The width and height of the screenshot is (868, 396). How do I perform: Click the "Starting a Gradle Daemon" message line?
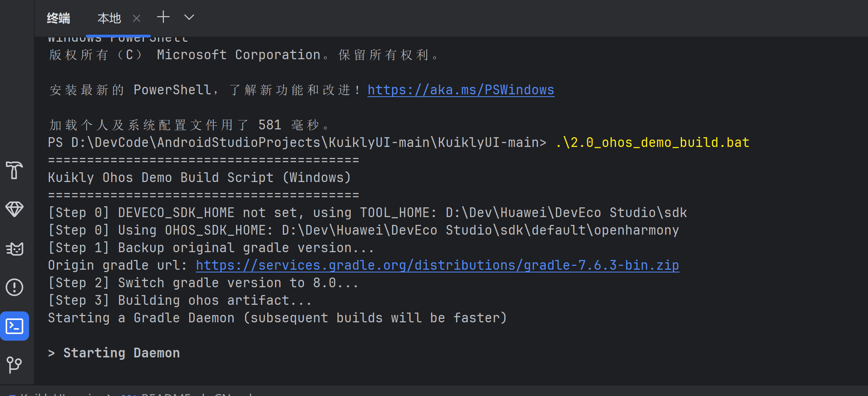click(277, 318)
